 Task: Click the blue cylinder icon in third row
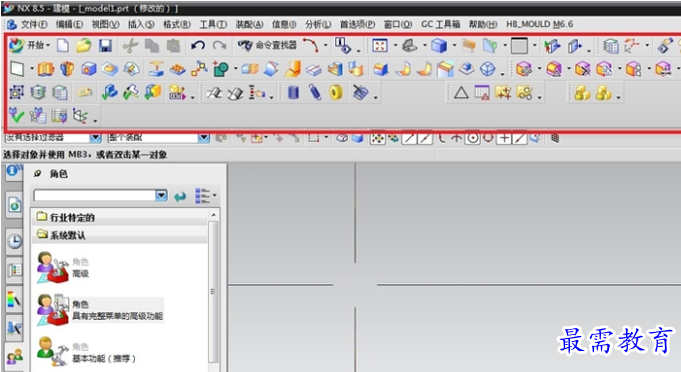click(x=294, y=92)
